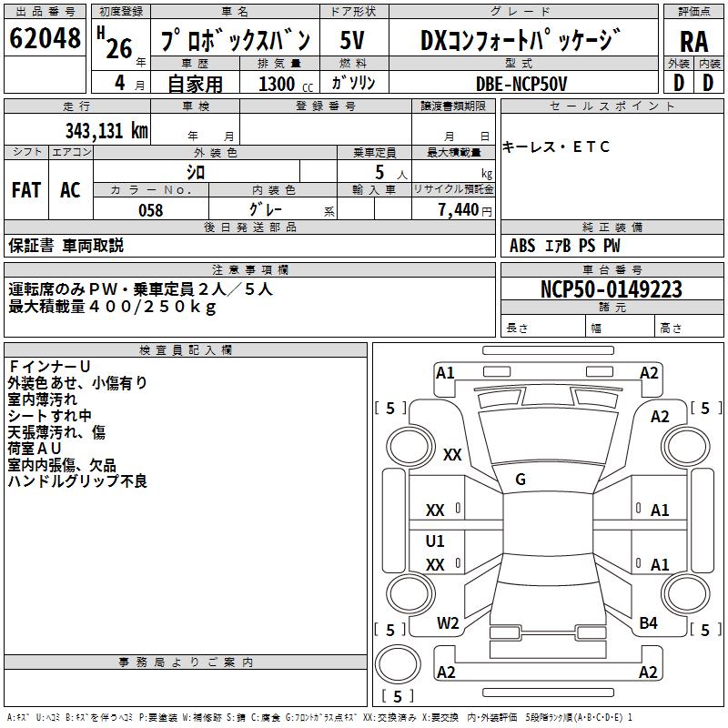This screenshot has height=728, width=728.
Task: Select the 高さ dimension field
Action: click(x=690, y=328)
